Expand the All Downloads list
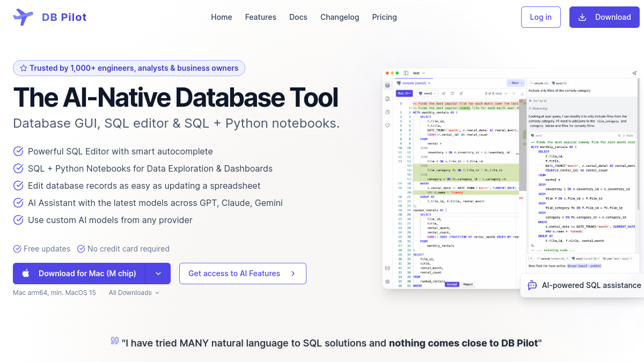The width and height of the screenshot is (644, 362). pos(134,293)
